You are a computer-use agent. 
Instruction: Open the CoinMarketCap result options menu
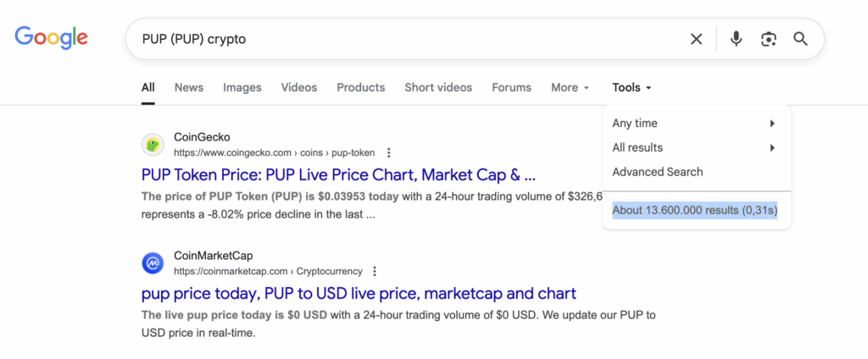pyautogui.click(x=375, y=272)
